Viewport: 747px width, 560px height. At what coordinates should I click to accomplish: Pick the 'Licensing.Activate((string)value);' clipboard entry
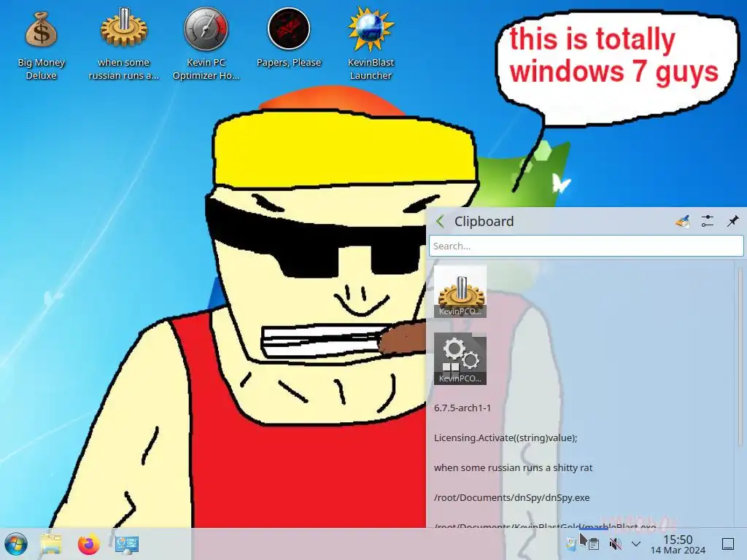(506, 438)
